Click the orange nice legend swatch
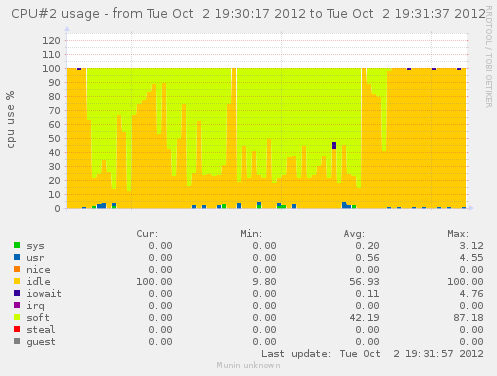Viewport: 497px width, 376px height. [17, 269]
